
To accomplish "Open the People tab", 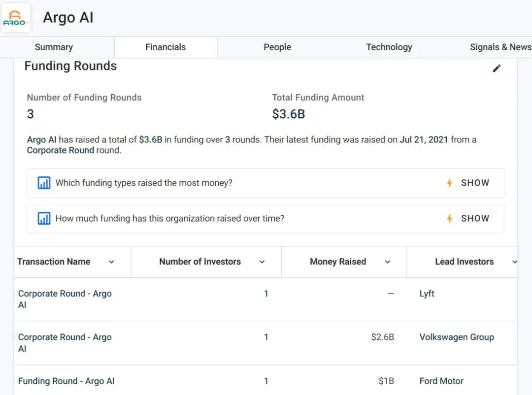I will (277, 47).
